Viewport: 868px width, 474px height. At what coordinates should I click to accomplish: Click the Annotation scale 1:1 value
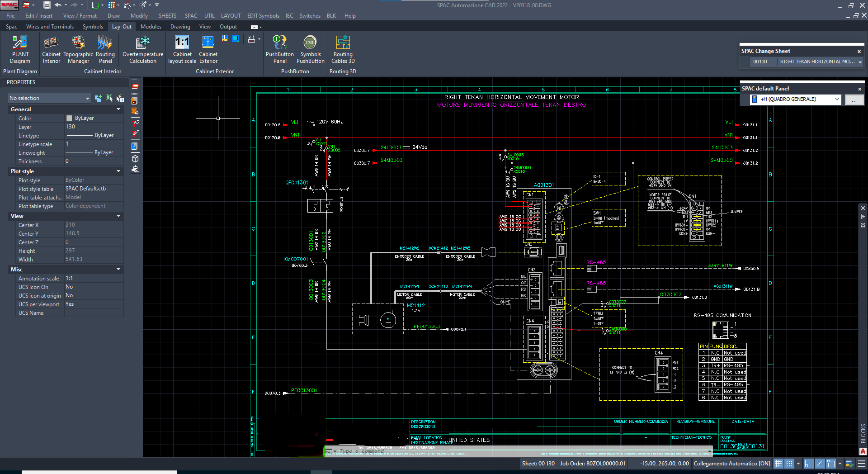(94, 278)
